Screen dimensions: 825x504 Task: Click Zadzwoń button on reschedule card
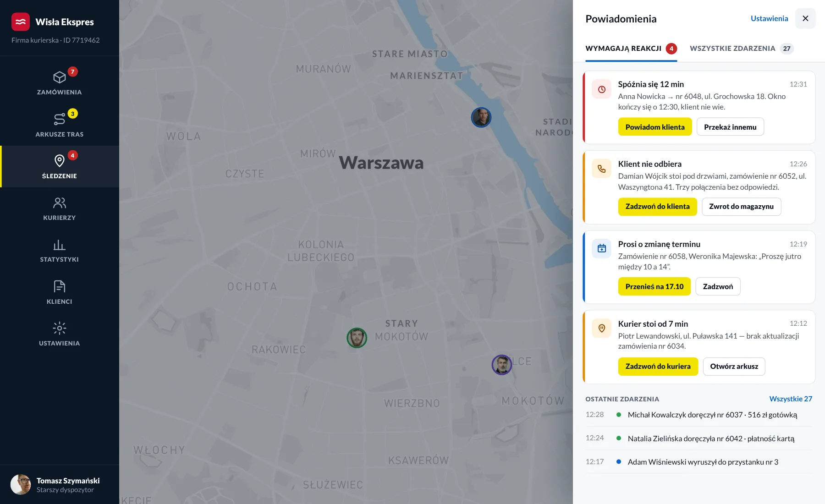pos(718,286)
